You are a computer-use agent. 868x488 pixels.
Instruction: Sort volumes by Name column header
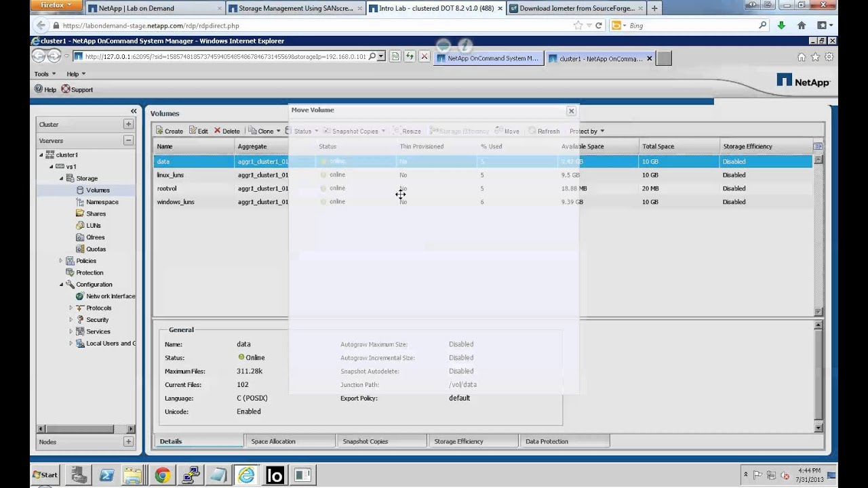tap(194, 146)
